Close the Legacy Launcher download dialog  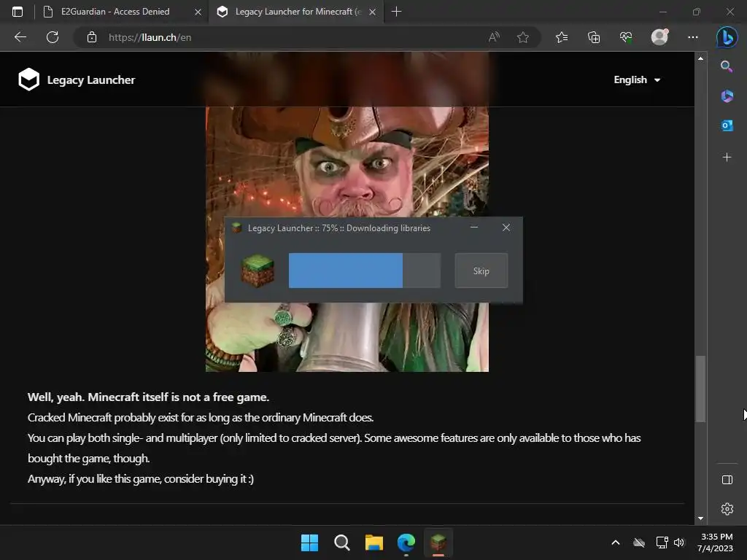pos(506,227)
